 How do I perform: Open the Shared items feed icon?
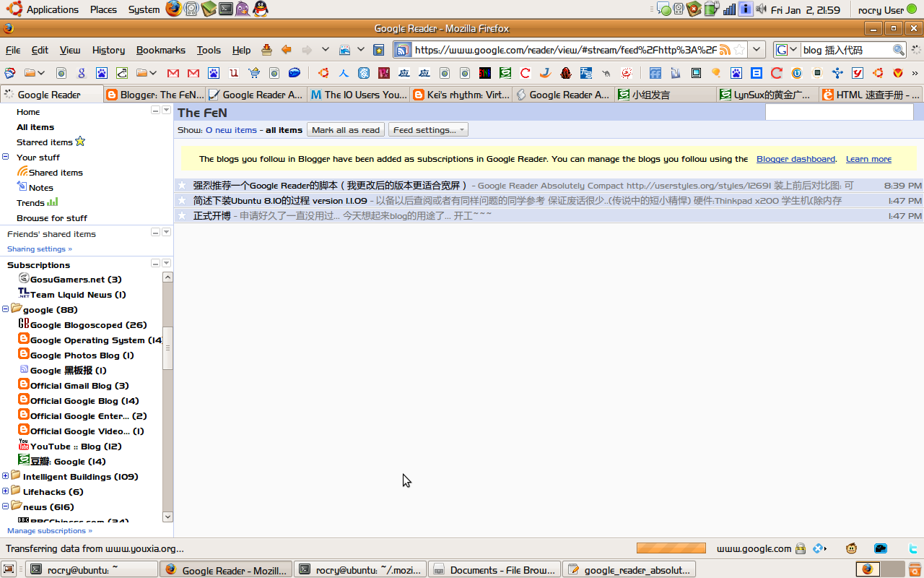coord(22,172)
